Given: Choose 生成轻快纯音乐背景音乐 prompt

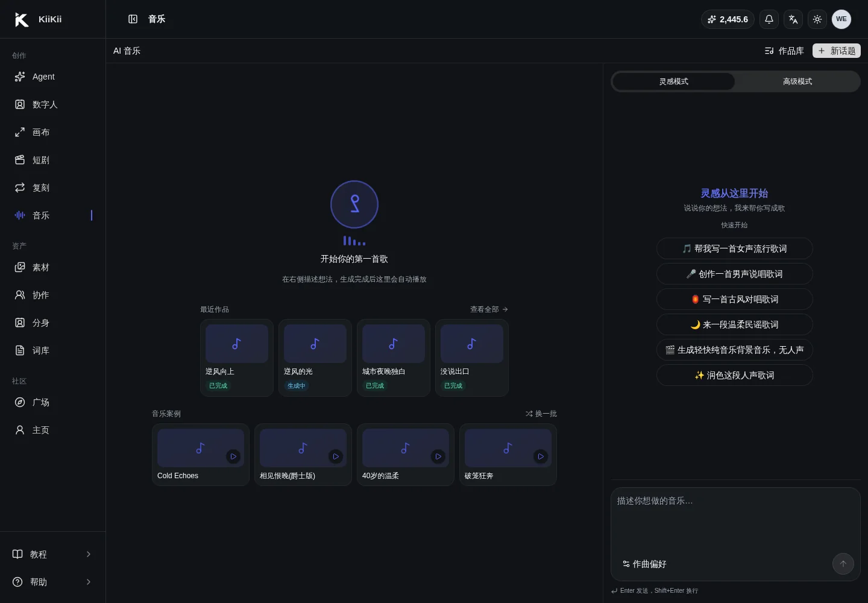Looking at the screenshot, I should 734,350.
